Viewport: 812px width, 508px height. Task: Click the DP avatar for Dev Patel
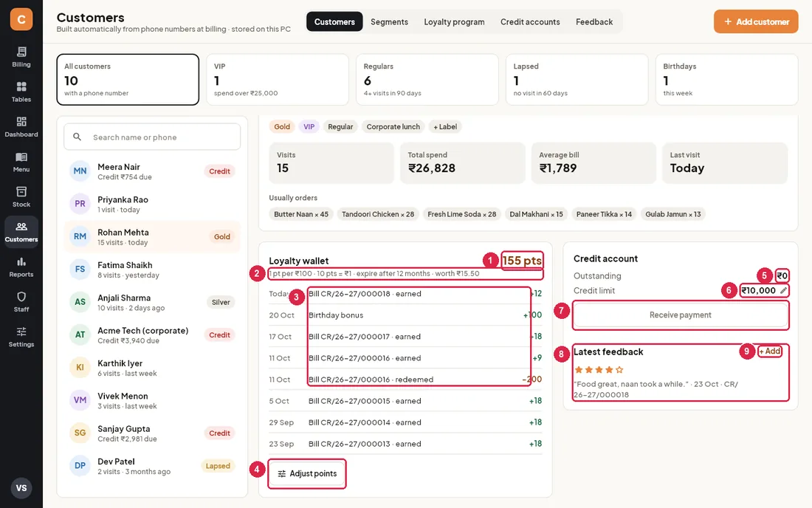[x=80, y=465]
